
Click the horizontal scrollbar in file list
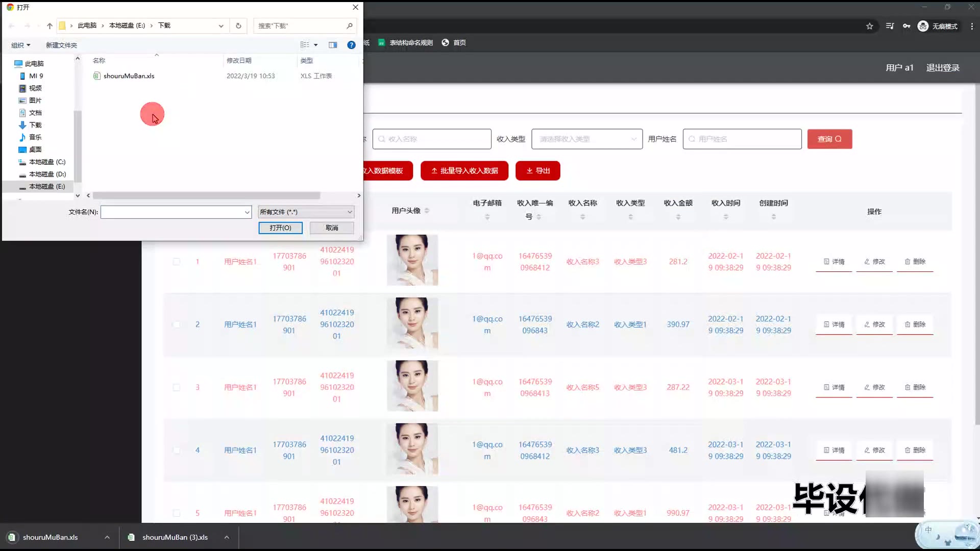[206, 195]
